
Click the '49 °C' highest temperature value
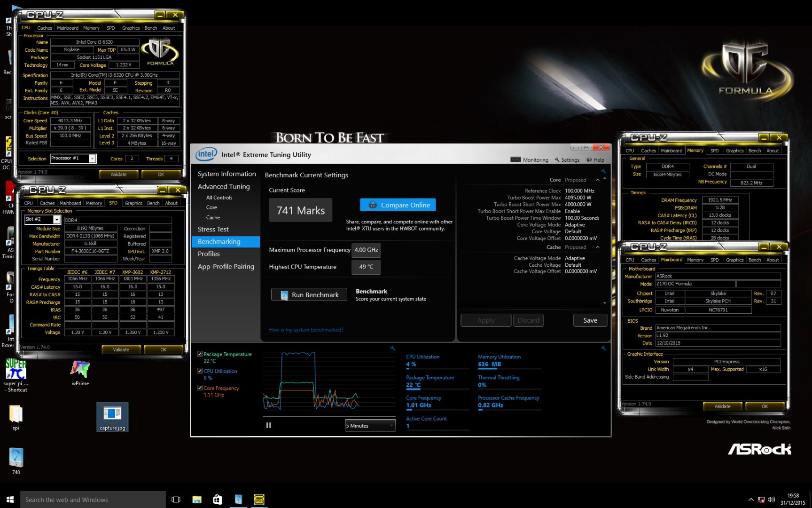(366, 267)
